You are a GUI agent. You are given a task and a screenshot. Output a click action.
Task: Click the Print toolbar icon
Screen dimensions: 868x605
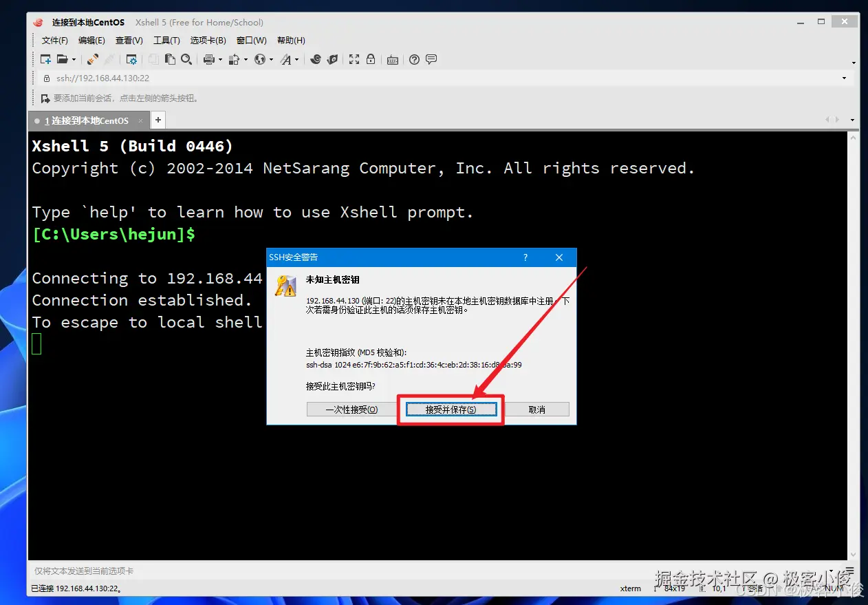[x=209, y=60]
